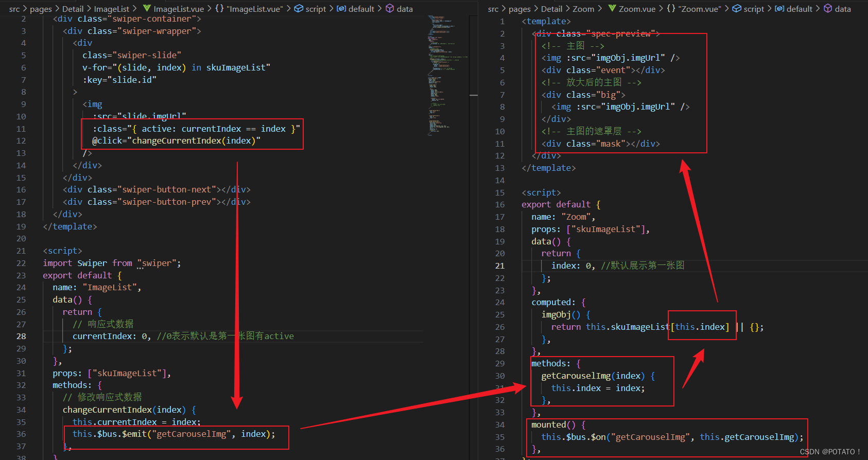Click the swiper-container class line in left editor
This screenshot has height=460, width=868.
(127, 19)
